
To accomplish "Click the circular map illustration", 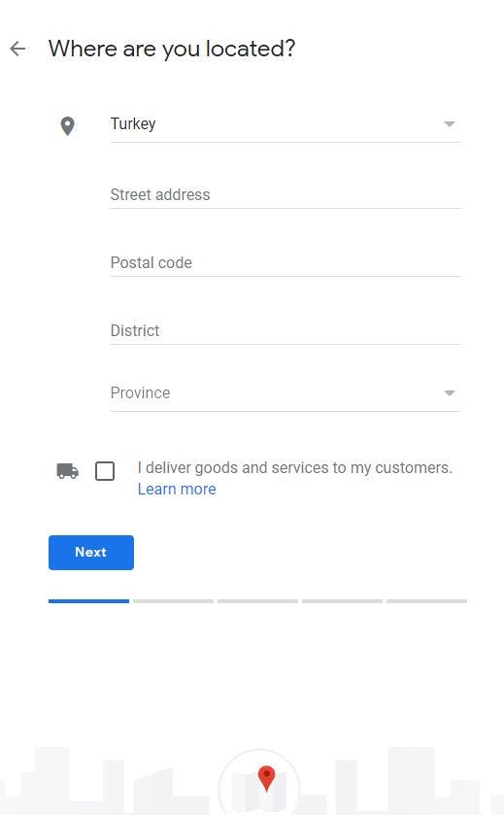I will pos(259,782).
